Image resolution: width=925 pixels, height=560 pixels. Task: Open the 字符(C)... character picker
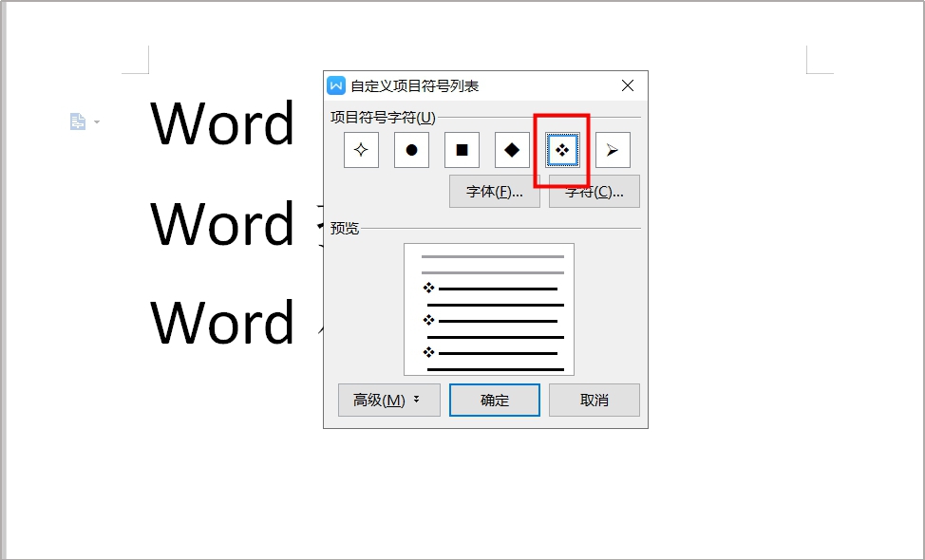point(595,192)
